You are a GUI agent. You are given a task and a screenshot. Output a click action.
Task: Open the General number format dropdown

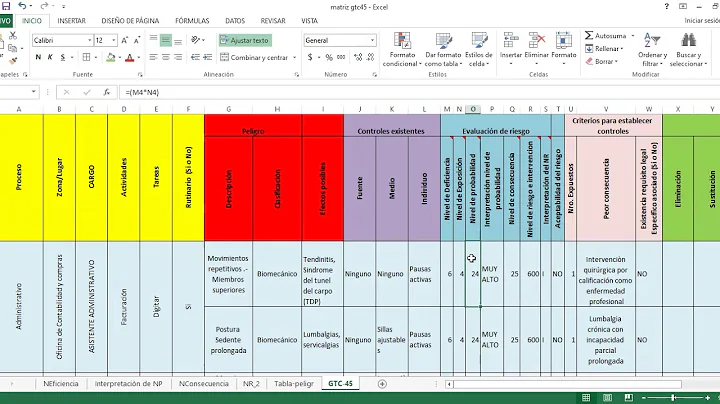(x=372, y=40)
